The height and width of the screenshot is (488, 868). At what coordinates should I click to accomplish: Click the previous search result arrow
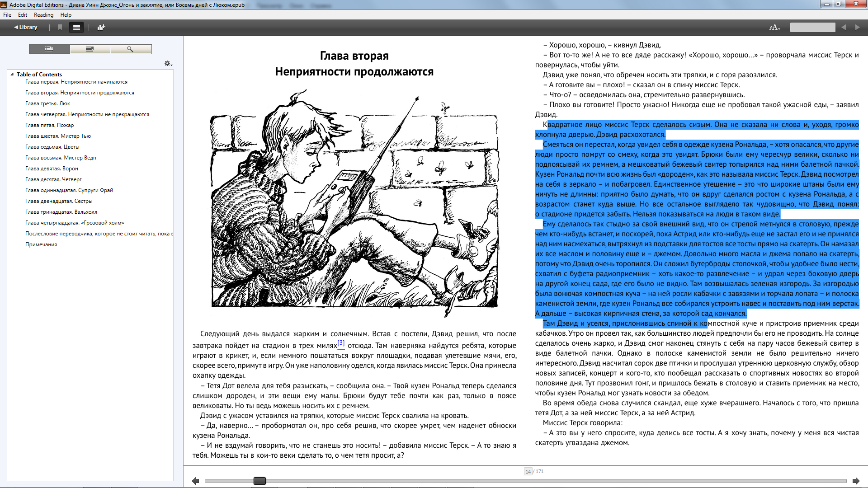coord(844,27)
